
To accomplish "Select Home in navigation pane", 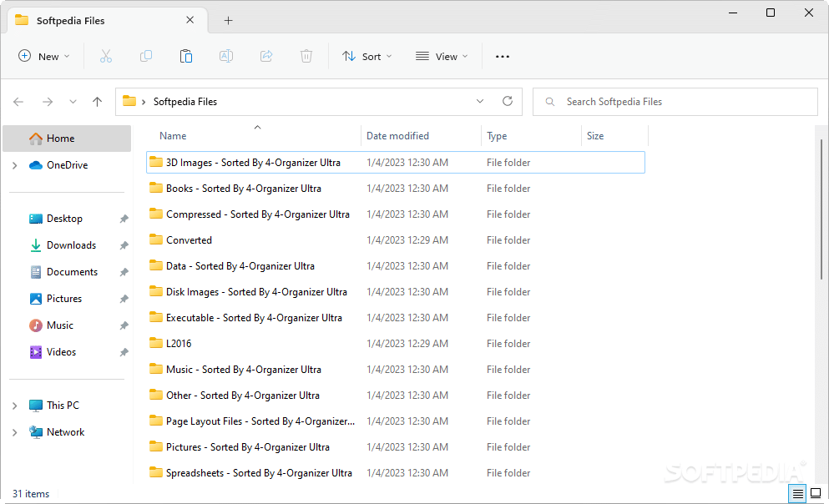I will (67, 139).
